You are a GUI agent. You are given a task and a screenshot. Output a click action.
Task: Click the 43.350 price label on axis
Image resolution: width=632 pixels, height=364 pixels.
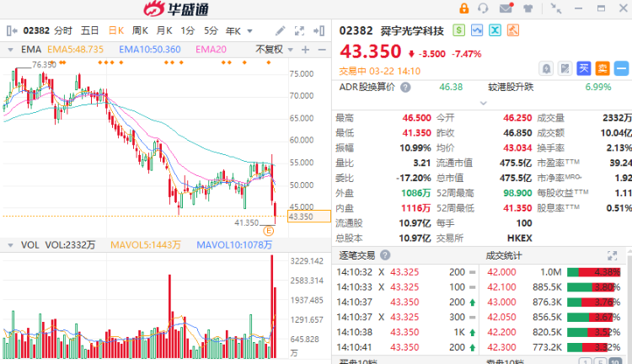[x=308, y=217]
